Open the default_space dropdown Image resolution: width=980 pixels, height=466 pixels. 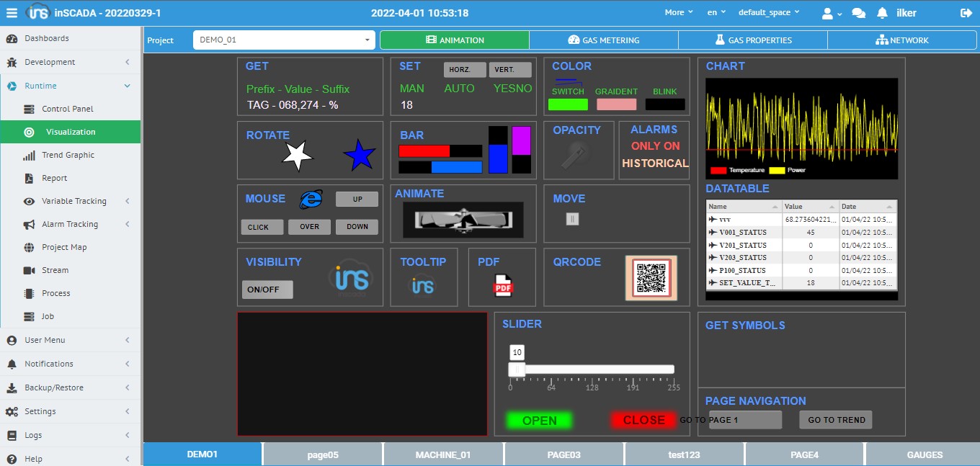(x=769, y=13)
